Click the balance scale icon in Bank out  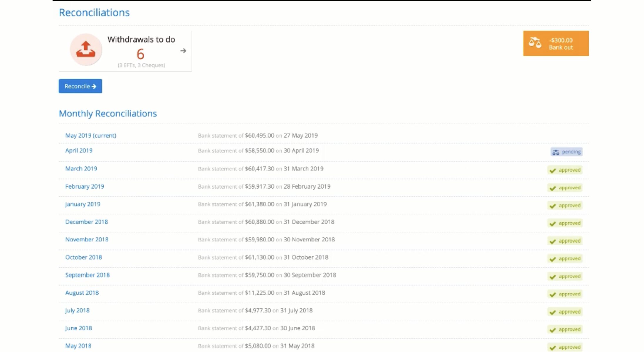coord(535,43)
